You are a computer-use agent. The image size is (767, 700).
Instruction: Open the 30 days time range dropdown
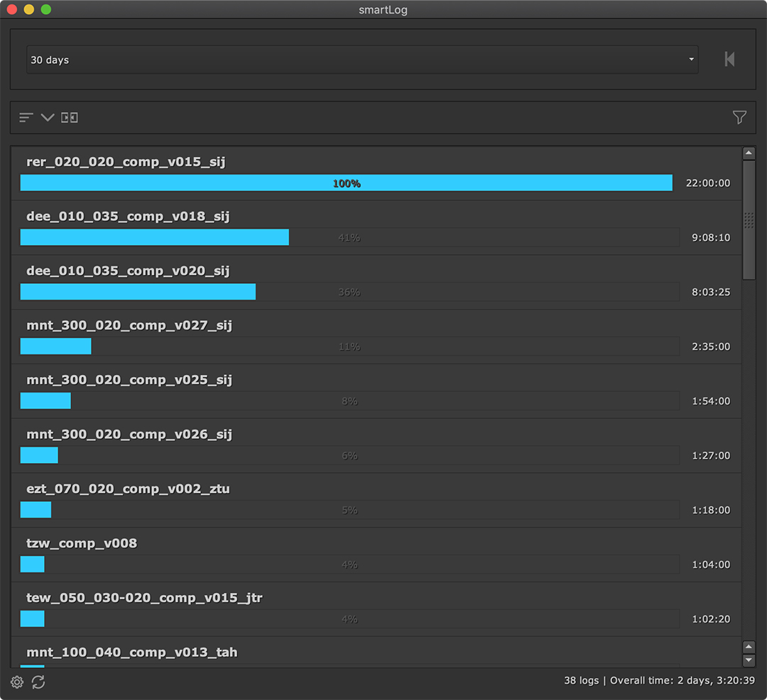click(x=362, y=60)
